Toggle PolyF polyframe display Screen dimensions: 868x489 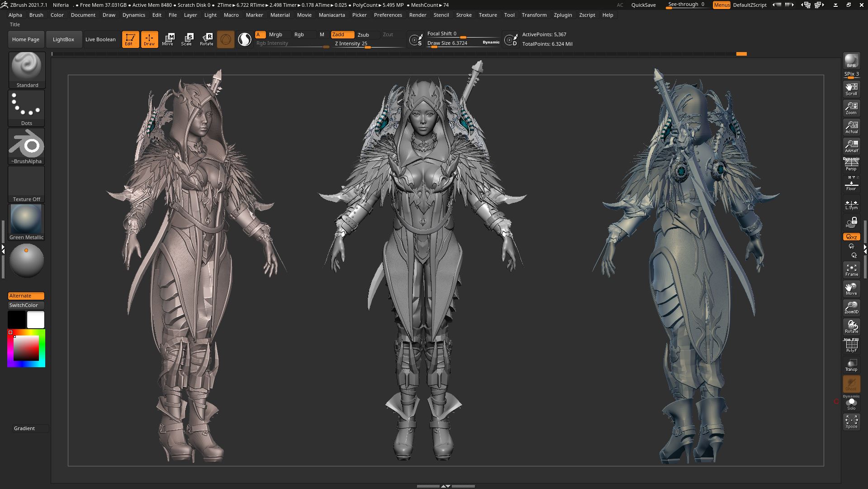851,346
